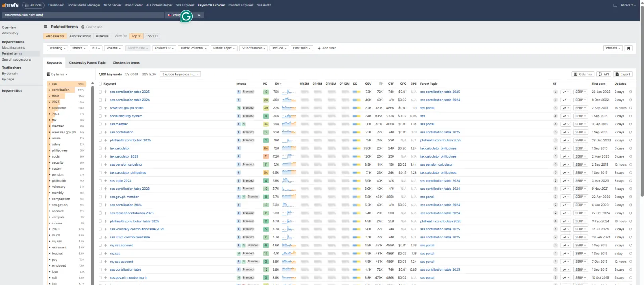This screenshot has height=285, width=644.
Task: Refresh icon for www.sss.gov.ph online row
Action: point(630,108)
